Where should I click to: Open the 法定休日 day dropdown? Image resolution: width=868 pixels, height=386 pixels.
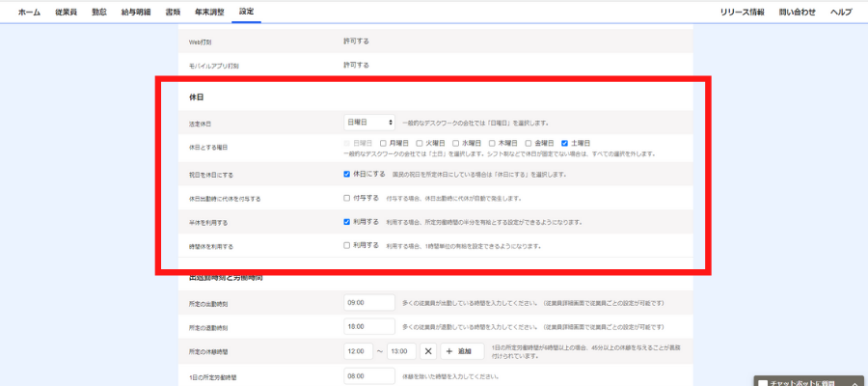pyautogui.click(x=369, y=123)
